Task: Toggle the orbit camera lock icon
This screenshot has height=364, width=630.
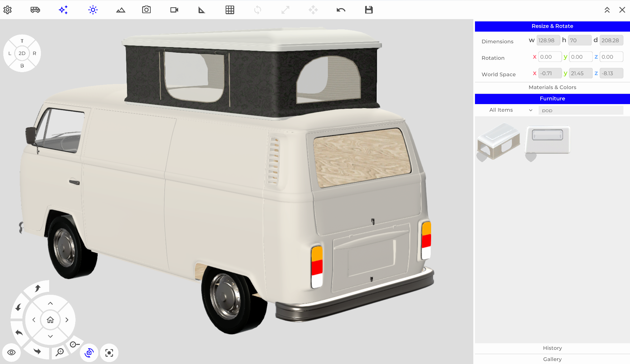Action: pyautogui.click(x=89, y=353)
